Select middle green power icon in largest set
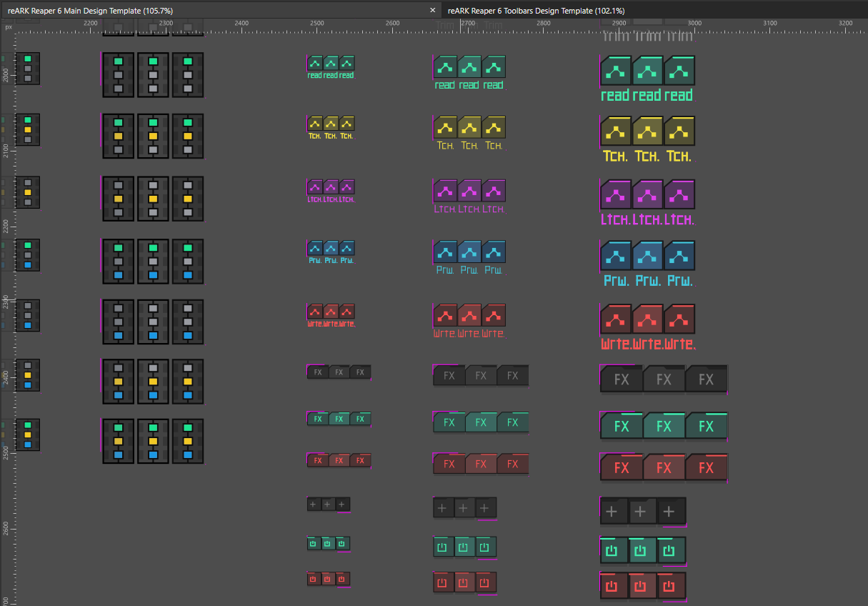Image resolution: width=868 pixels, height=606 pixels. coord(642,550)
